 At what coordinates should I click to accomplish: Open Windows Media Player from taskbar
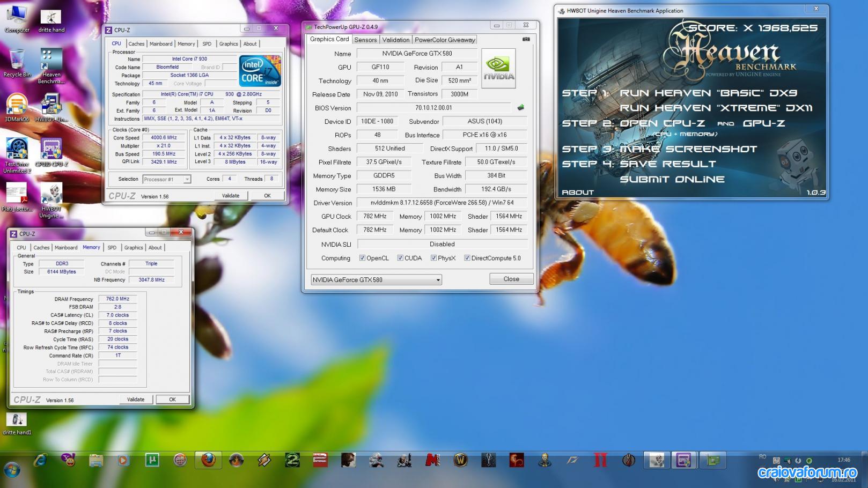point(124,460)
